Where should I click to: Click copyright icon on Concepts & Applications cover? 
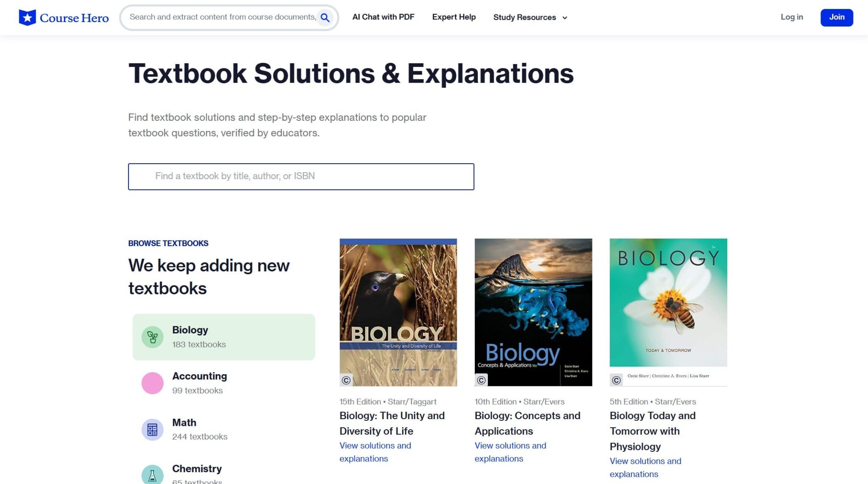point(481,380)
